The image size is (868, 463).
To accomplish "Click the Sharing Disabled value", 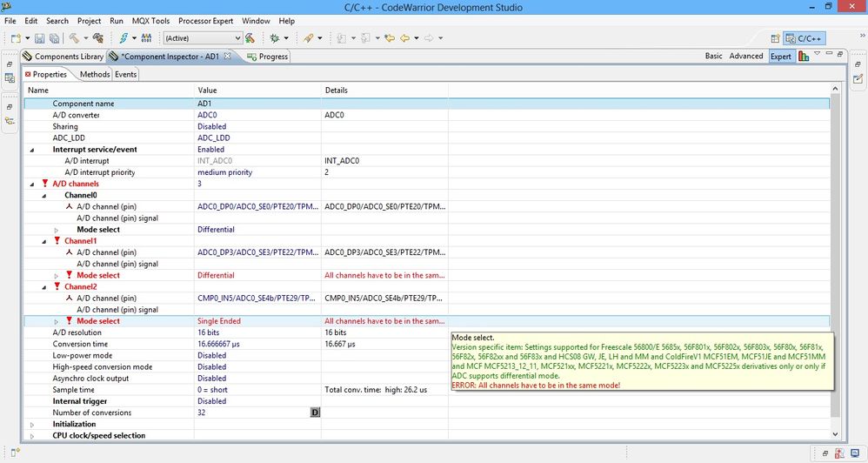I will point(211,126).
